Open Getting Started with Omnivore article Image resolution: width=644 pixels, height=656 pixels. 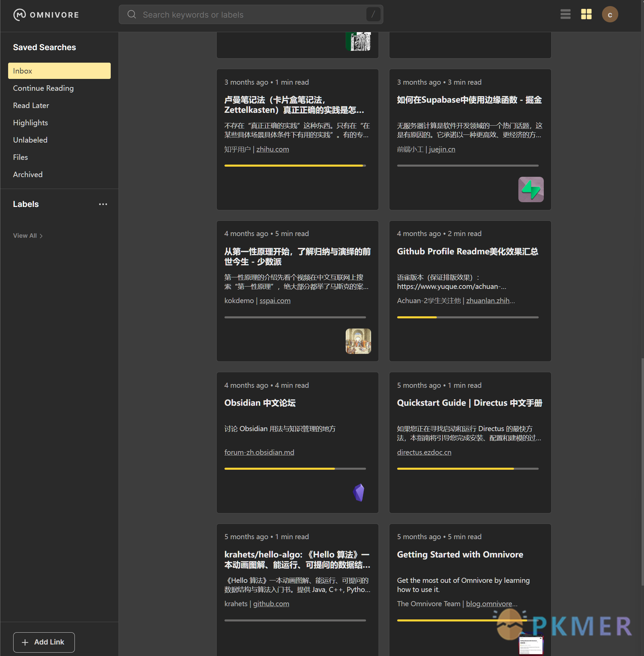[x=460, y=554]
